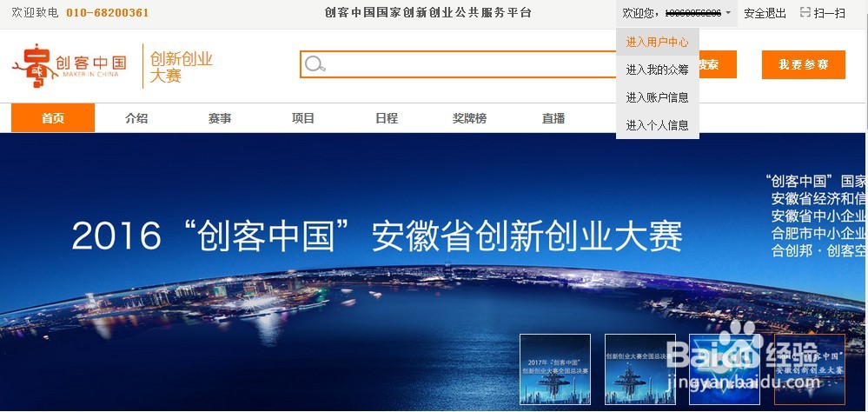Click the hotline number 010-68200361
This screenshot has height=412, width=868.
point(108,13)
